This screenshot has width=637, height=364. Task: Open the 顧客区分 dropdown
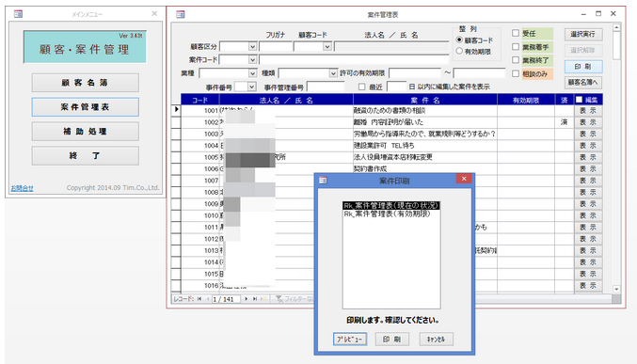[252, 47]
